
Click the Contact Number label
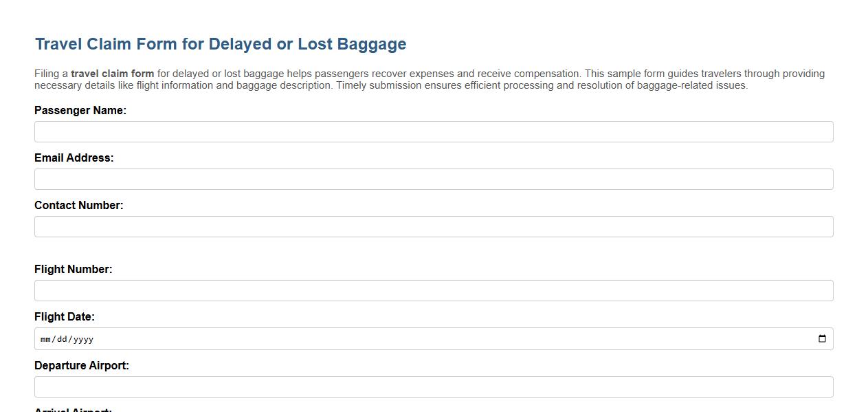point(78,205)
